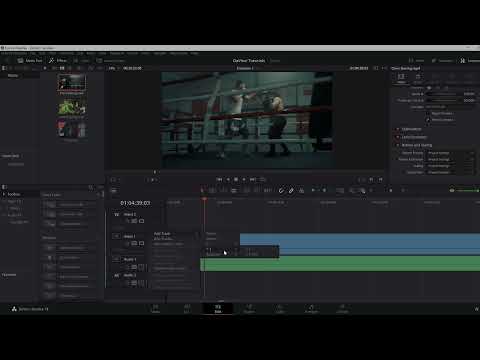Click the Overwrite Clip toolbar icon
This screenshot has height=360, width=480.
(x=257, y=191)
